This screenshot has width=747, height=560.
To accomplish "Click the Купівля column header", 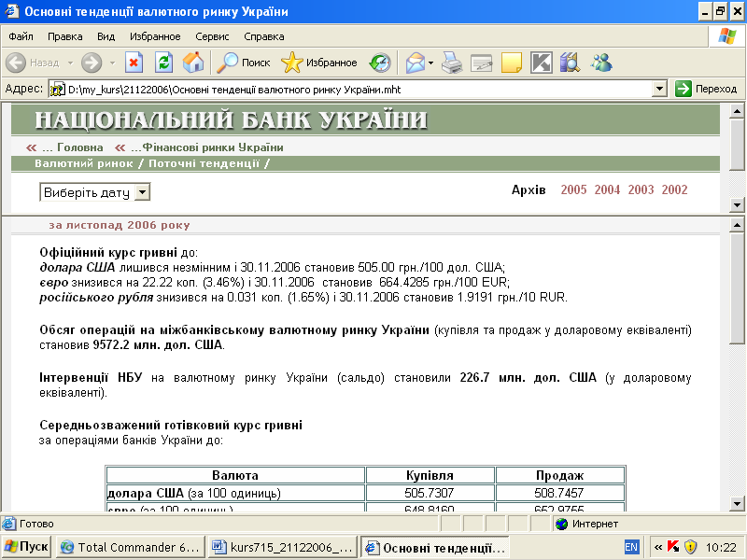I will [430, 475].
